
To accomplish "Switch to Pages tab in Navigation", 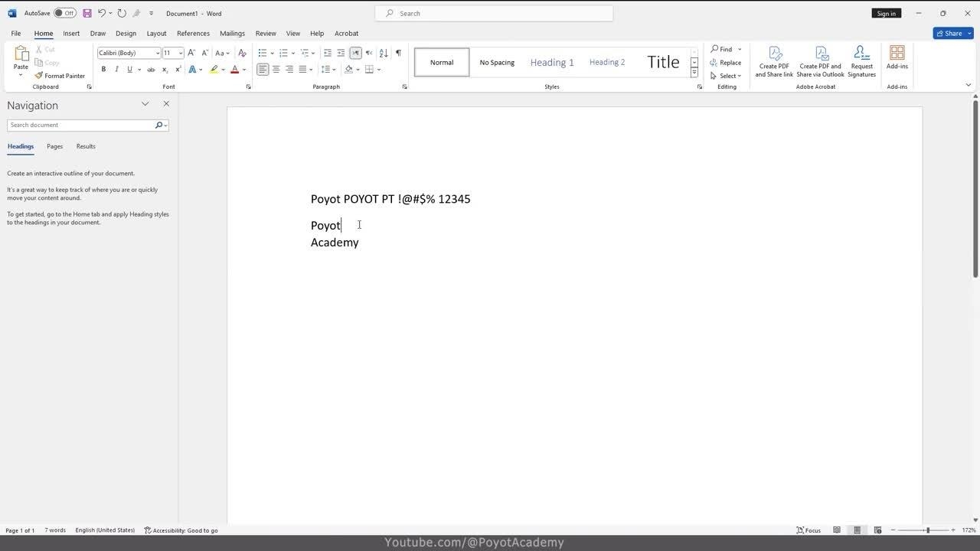I will 54,146.
